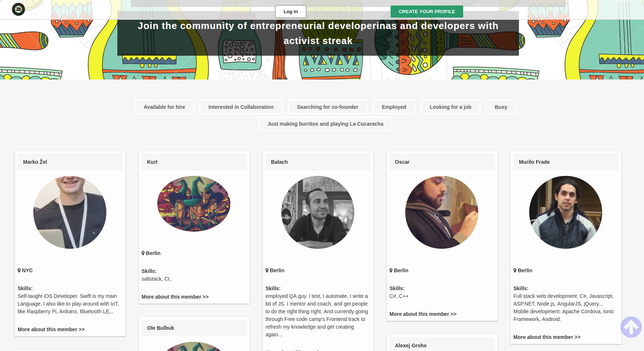
Task: Click the map pin beside Kurt's Berlin
Action: point(143,253)
